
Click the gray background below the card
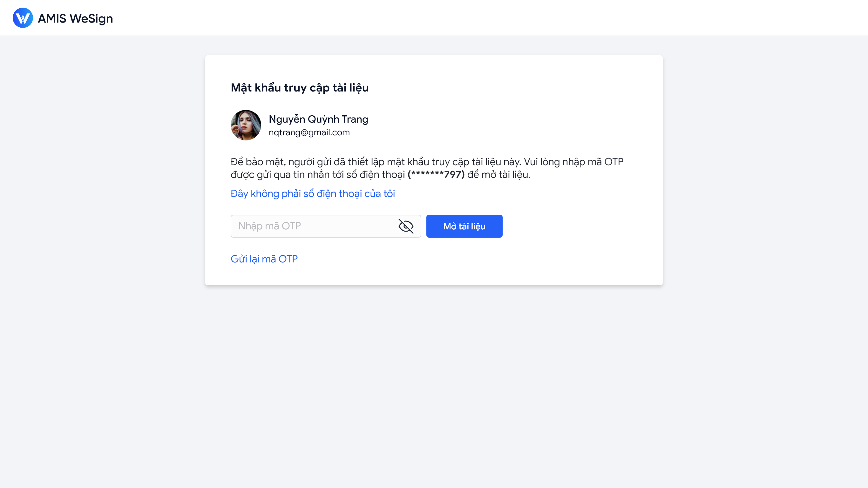434,388
